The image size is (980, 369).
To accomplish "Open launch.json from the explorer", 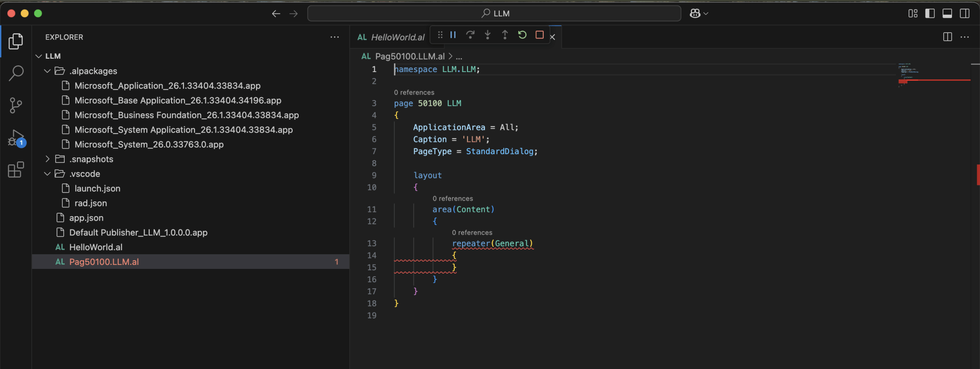I will point(97,189).
